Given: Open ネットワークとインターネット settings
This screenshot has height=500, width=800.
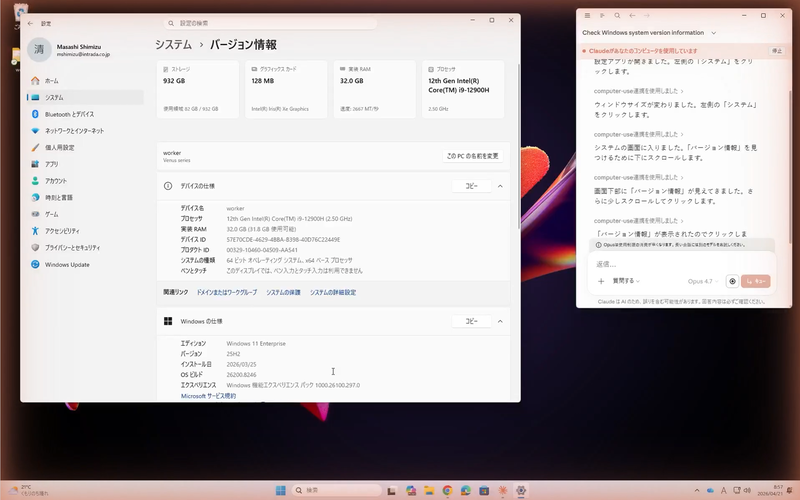Looking at the screenshot, I should coord(85,131).
